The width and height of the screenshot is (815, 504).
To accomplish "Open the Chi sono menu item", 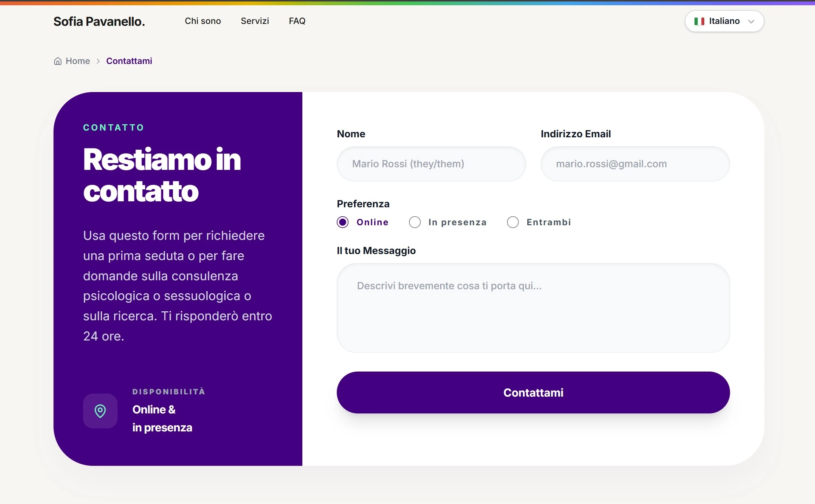I will pos(203,21).
